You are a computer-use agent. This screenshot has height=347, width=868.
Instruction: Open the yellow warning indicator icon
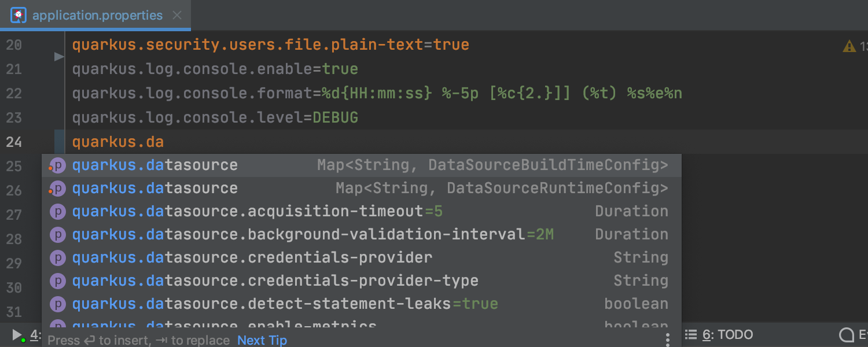point(849,46)
